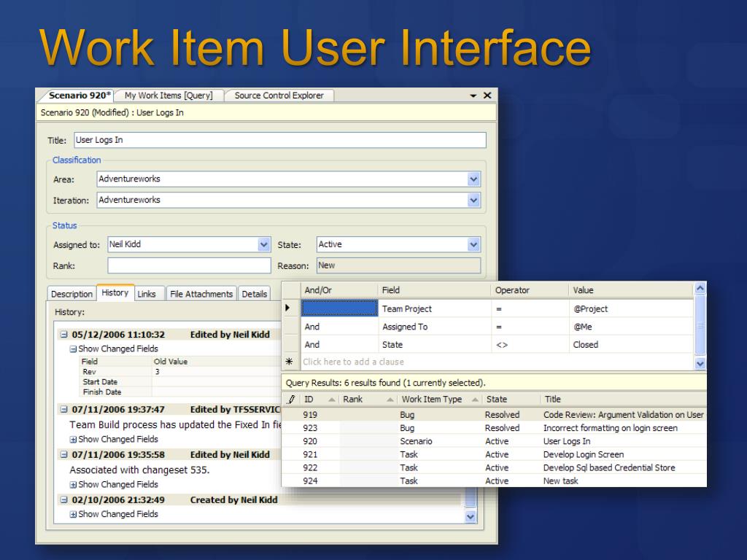Click here to add a clause
747x560 pixels.
pos(353,362)
